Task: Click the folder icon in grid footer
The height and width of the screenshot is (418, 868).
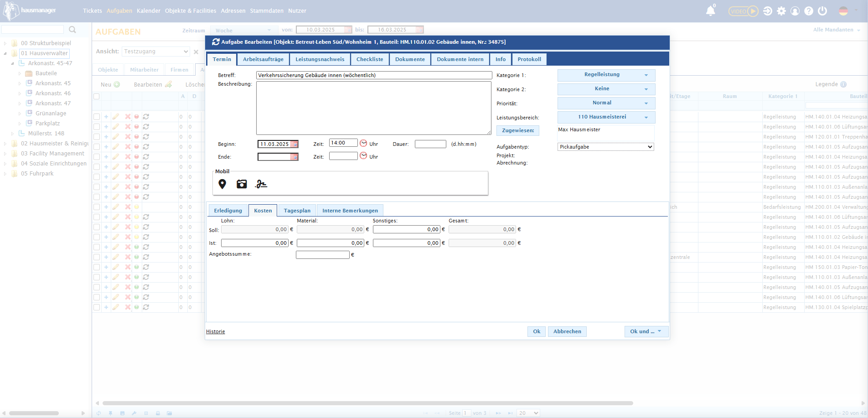Action: pos(170,413)
